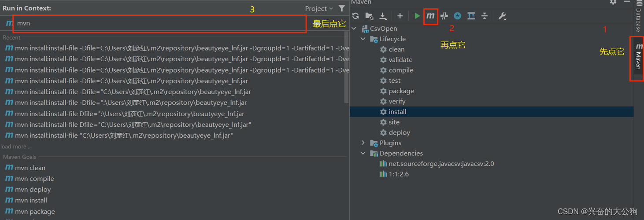Pick recent command ending in "C:\Users\刘彦红\.m2\repository\beautyeye_lnf.jar" without Dfile
Image resolution: width=644 pixels, height=220 pixels.
pyautogui.click(x=124, y=136)
